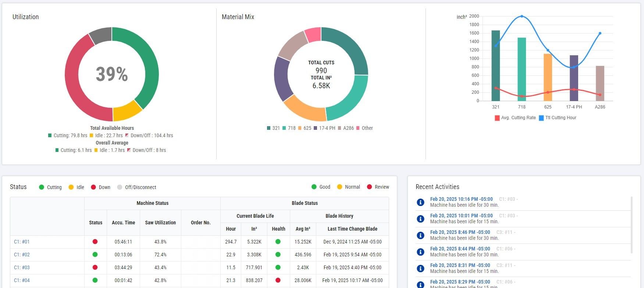Click Last Time Change Blade column header
This screenshot has height=288, width=644.
click(x=352, y=229)
